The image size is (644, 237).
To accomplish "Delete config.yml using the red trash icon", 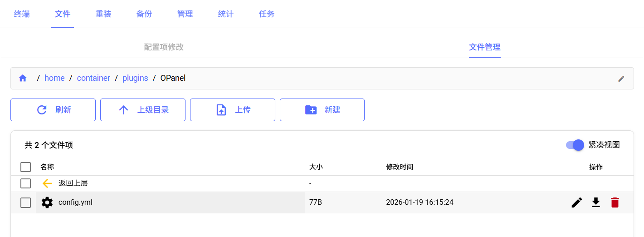I will click(615, 202).
